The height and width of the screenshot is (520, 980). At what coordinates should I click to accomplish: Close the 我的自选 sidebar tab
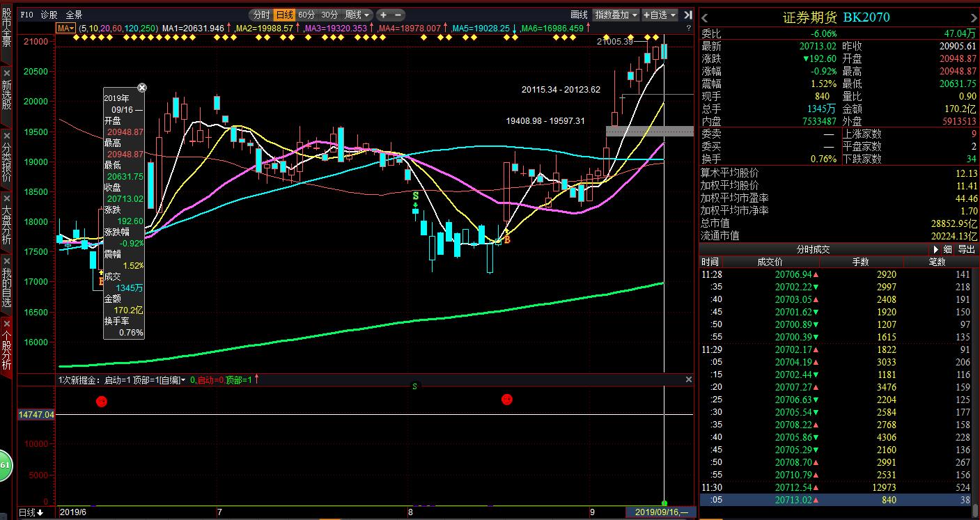click(6, 260)
